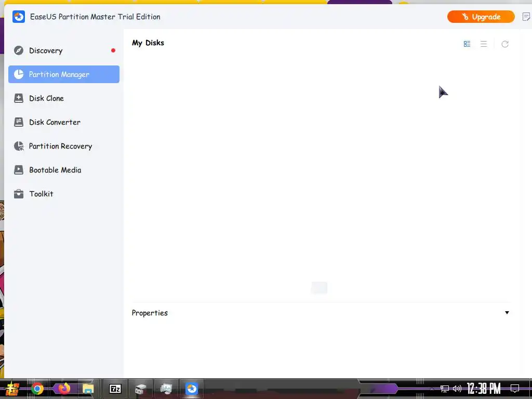The height and width of the screenshot is (399, 532).
Task: Click the Toolkit briefcase icon
Action: tap(19, 194)
